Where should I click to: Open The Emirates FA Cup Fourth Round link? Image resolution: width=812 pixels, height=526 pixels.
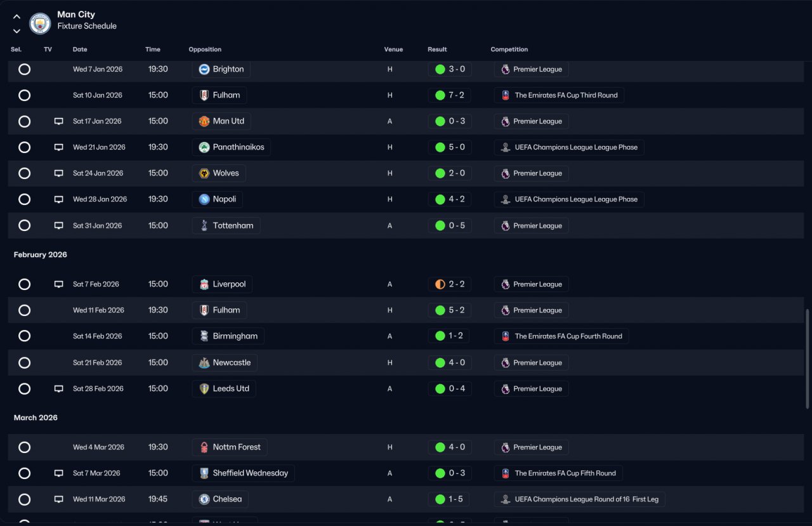[561, 336]
